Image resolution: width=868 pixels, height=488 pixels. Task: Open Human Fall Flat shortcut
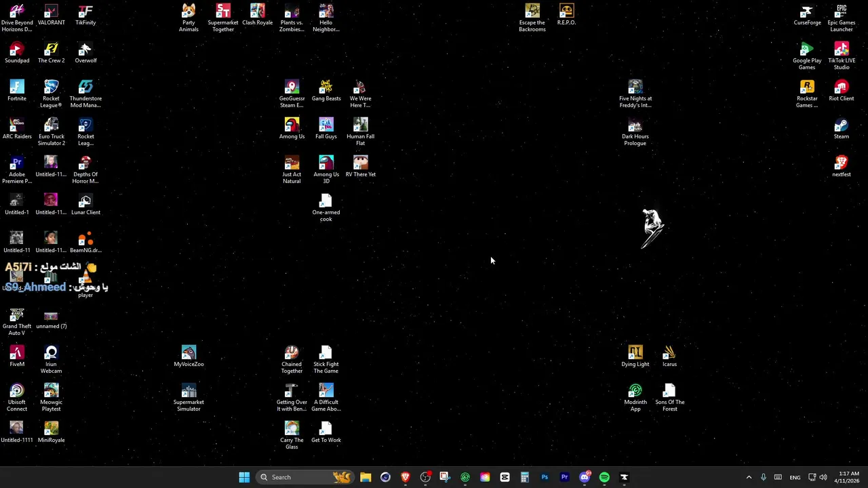360,132
